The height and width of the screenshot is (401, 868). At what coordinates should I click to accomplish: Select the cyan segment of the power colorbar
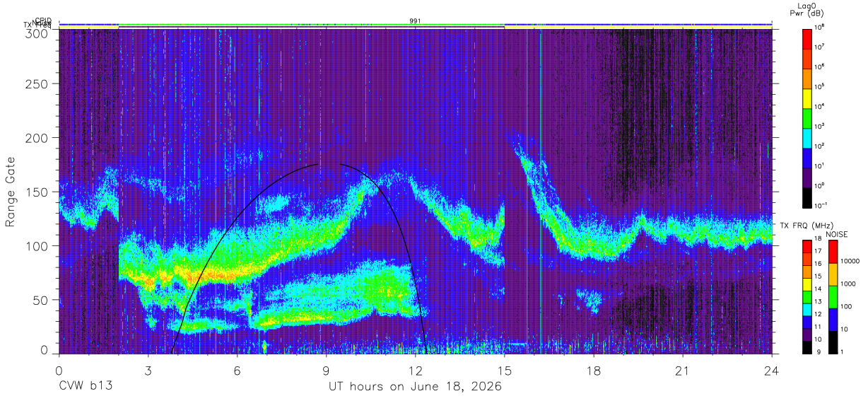click(808, 139)
